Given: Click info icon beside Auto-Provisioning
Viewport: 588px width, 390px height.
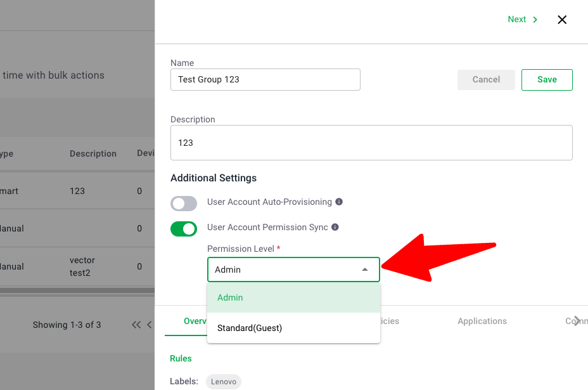Looking at the screenshot, I should [x=339, y=202].
